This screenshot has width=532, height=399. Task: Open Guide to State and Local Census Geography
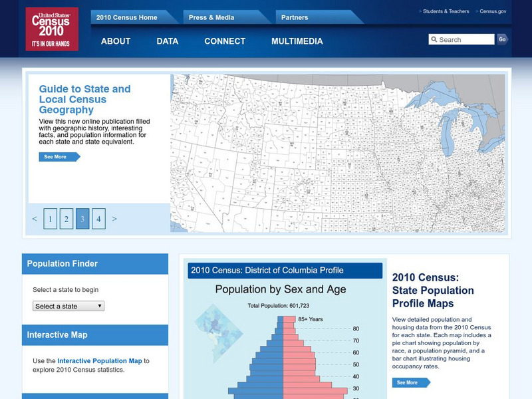[85, 99]
